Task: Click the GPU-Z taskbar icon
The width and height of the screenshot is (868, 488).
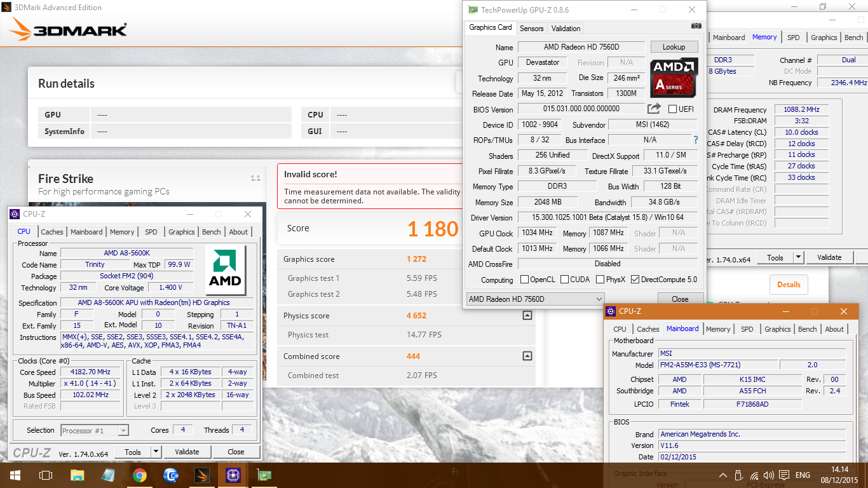Action: pos(264,475)
